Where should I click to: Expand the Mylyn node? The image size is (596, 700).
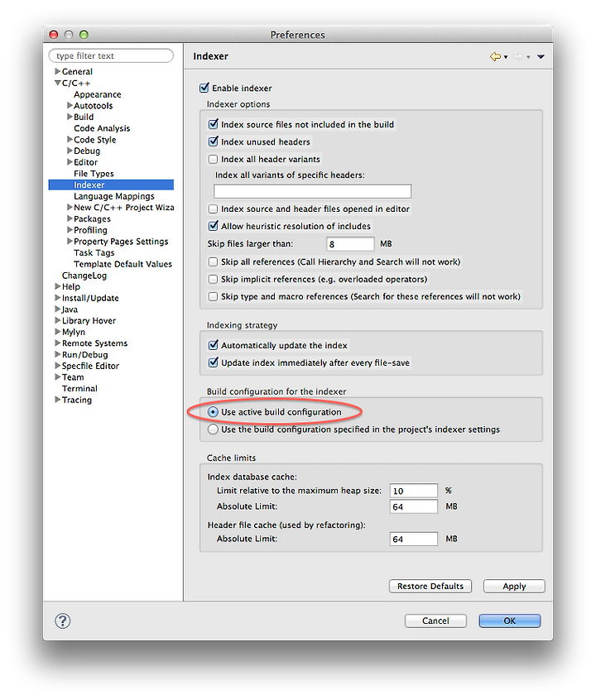58,332
